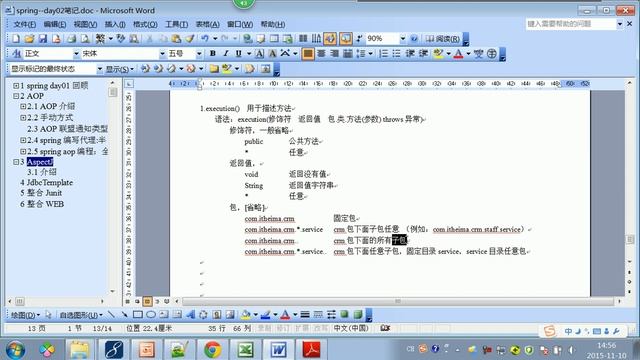Toggle underline formatting
The image size is (640, 360).
click(239, 53)
